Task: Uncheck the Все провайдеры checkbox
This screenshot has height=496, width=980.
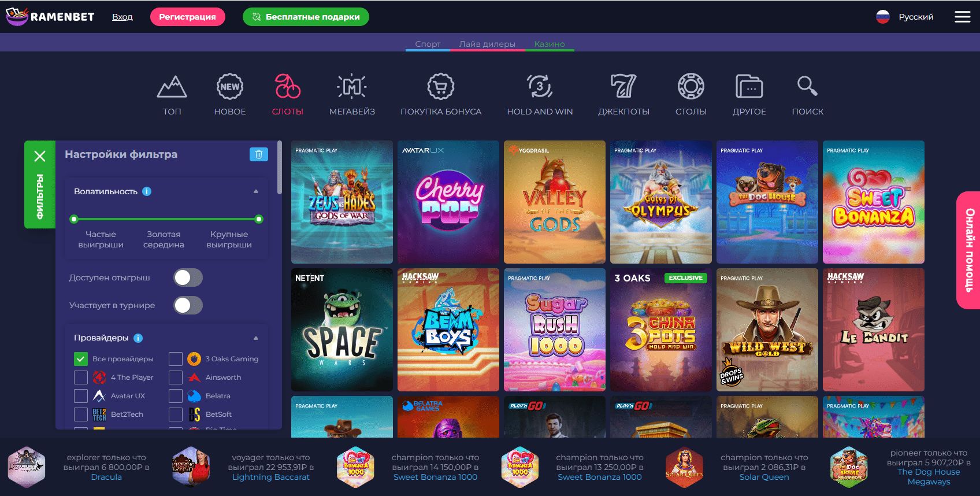Action: tap(81, 359)
